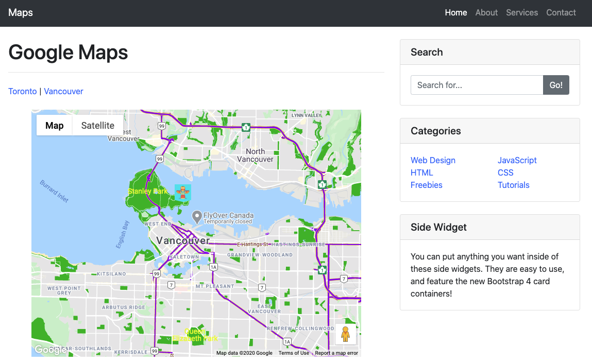Click the Web Design category link
Image resolution: width=592 pixels, height=364 pixels.
click(x=433, y=160)
